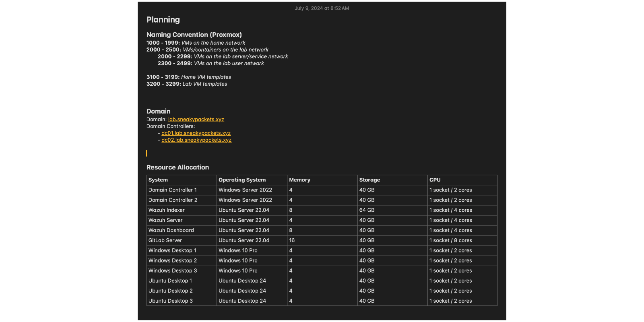Click the '3200 - 3299' Lab VM templates line
This screenshot has width=644, height=322.
coord(187,84)
